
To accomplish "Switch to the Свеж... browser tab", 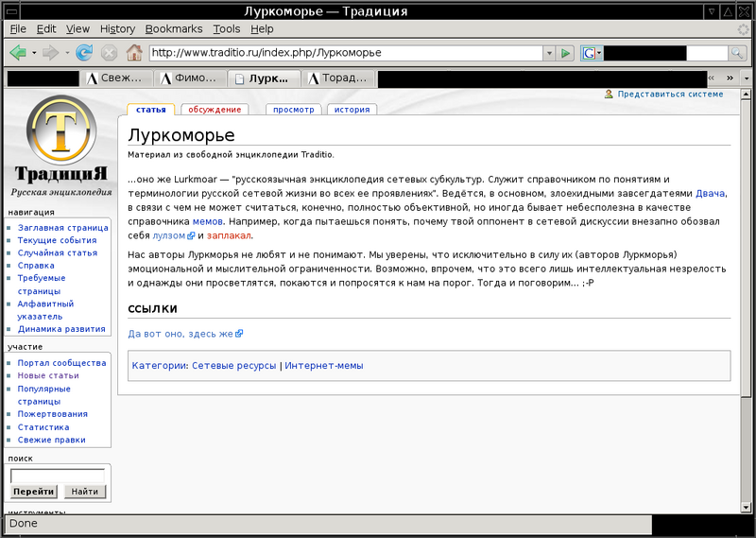I will [116, 78].
